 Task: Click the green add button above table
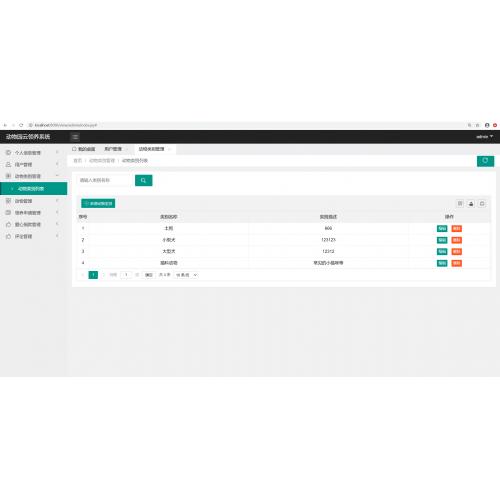[x=98, y=203]
